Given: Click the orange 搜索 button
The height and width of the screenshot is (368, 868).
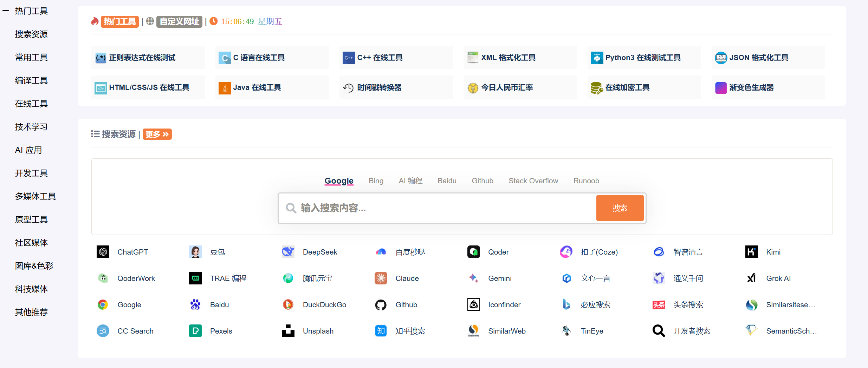Looking at the screenshot, I should (620, 208).
